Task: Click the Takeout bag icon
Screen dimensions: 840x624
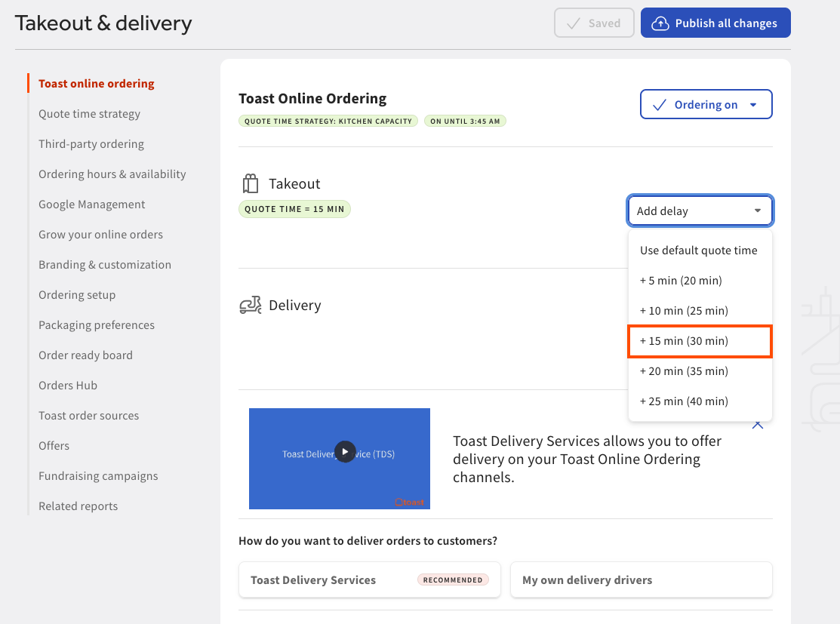Action: pyautogui.click(x=250, y=183)
